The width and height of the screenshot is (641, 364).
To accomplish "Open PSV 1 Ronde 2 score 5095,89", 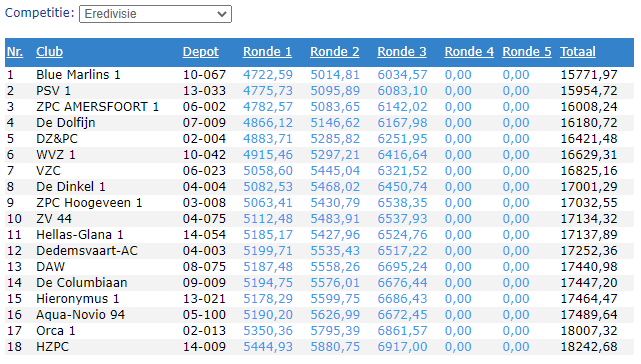I will tap(335, 91).
